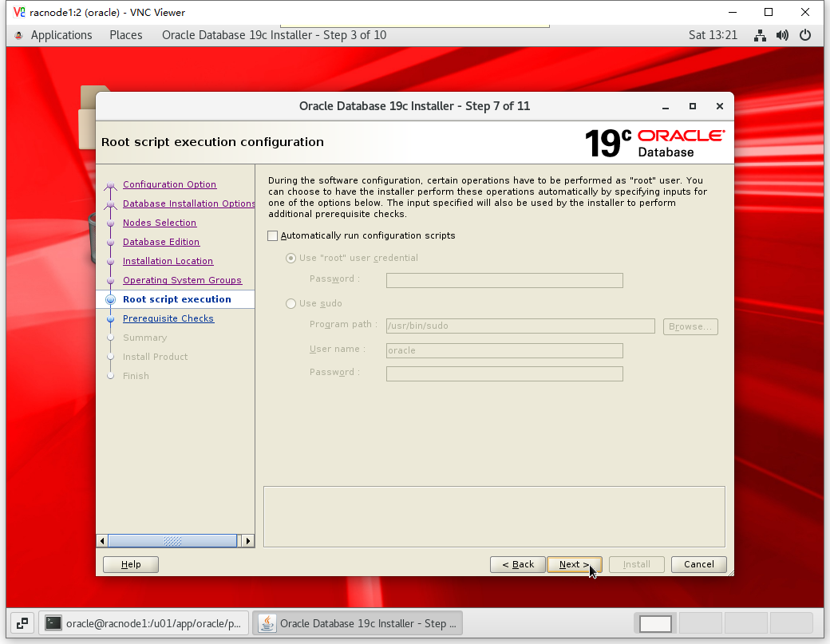830x644 pixels.
Task: Jump to Configuration Option step
Action: click(x=169, y=184)
